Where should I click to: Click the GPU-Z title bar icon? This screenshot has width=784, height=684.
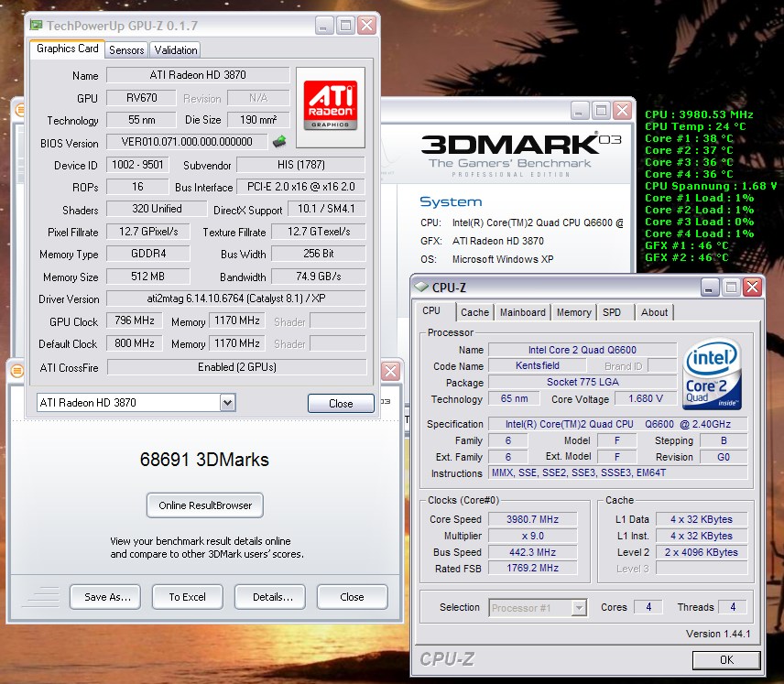click(x=36, y=25)
